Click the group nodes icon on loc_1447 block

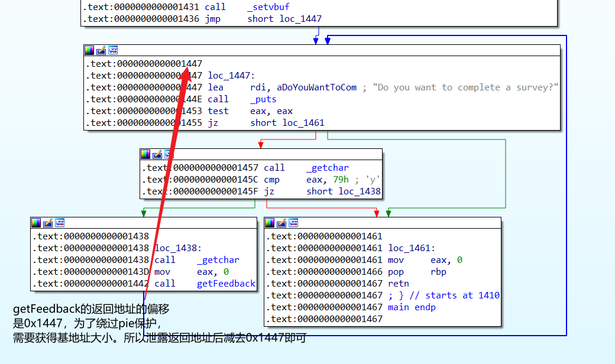click(x=112, y=50)
